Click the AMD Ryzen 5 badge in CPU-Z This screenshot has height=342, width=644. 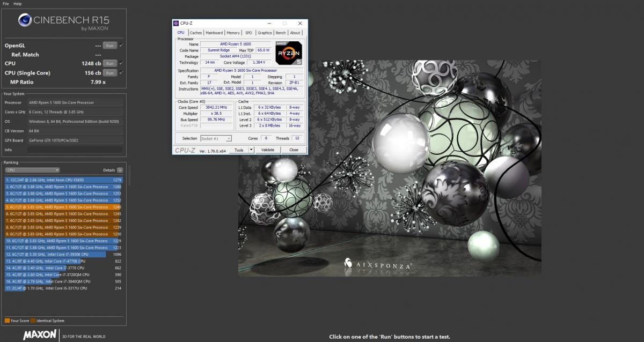point(289,53)
